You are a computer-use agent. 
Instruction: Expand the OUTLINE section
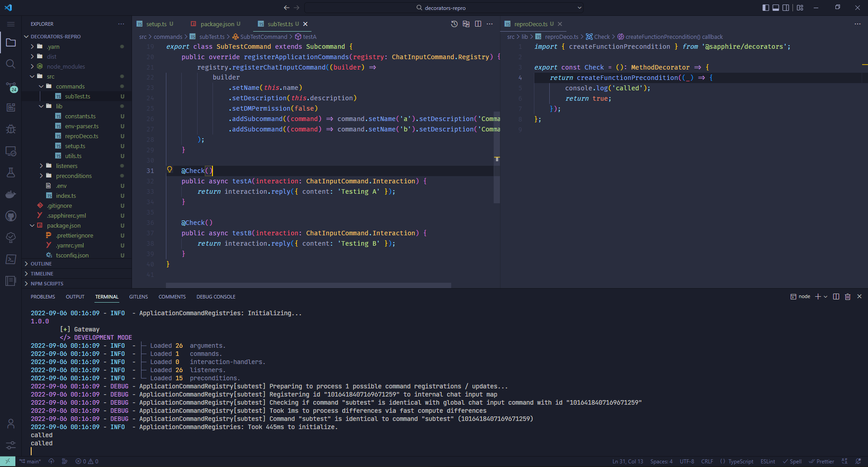tap(41, 263)
